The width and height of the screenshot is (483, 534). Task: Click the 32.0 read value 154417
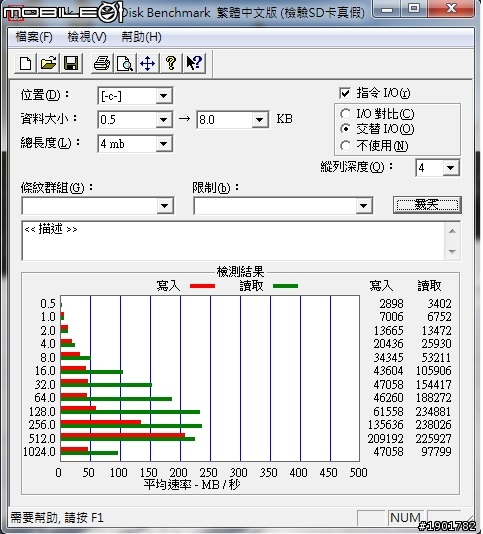coord(433,384)
